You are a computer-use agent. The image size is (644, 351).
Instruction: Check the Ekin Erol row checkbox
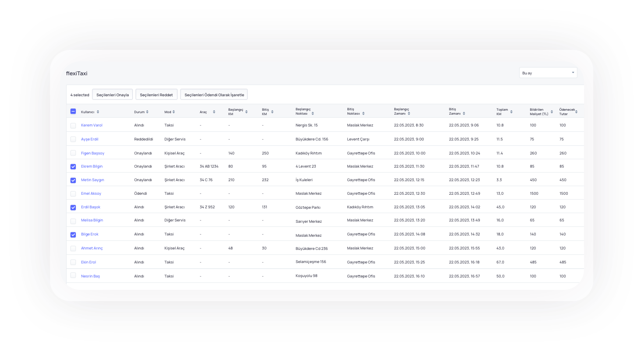pos(73,262)
